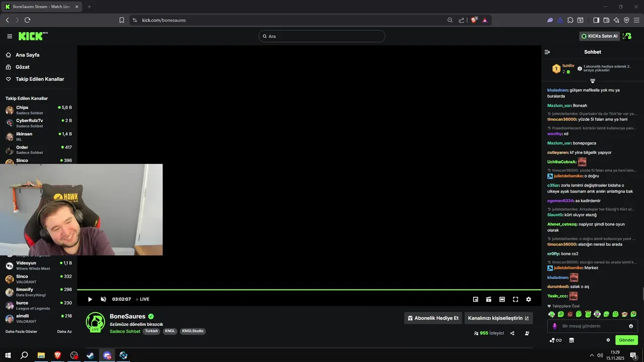Open ilkinsan channel in sidebar
This screenshot has width=644, height=362.
click(38, 136)
